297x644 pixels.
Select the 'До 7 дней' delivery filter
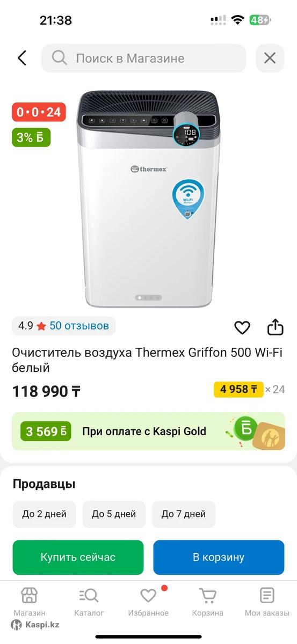(184, 514)
